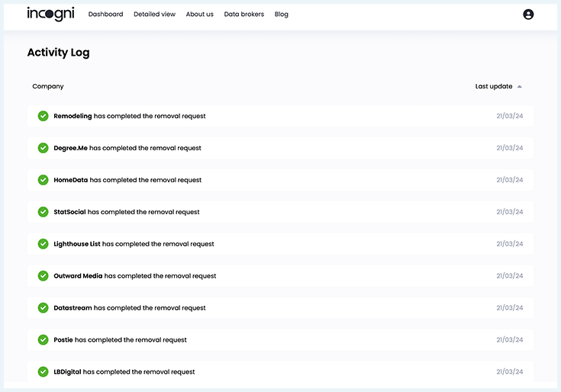Viewport: 561px width, 392px height.
Task: Toggle sort arrow next to Last update
Action: [x=520, y=86]
